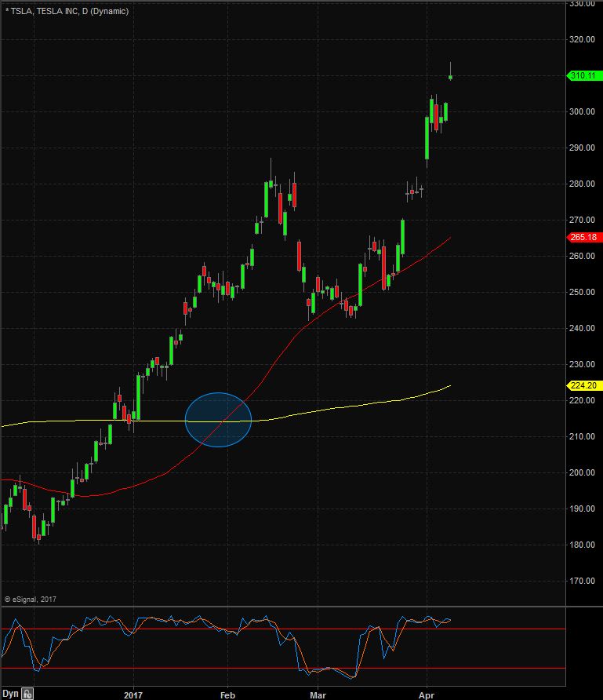This screenshot has height=700, width=603.
Task: Click the Mar label on the time axis
Action: click(x=318, y=695)
